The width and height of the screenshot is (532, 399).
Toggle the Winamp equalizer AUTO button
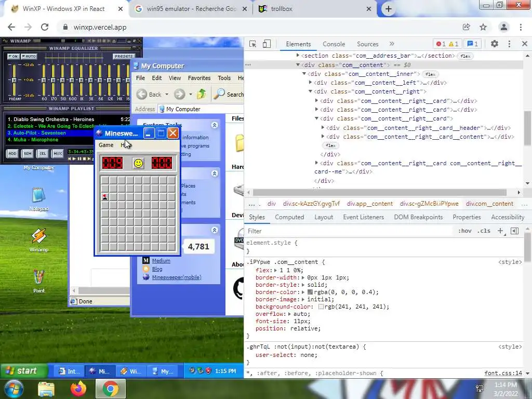coord(29,56)
